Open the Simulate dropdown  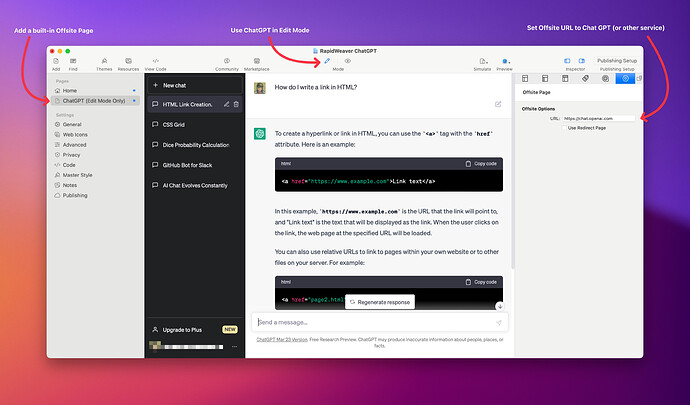(483, 61)
